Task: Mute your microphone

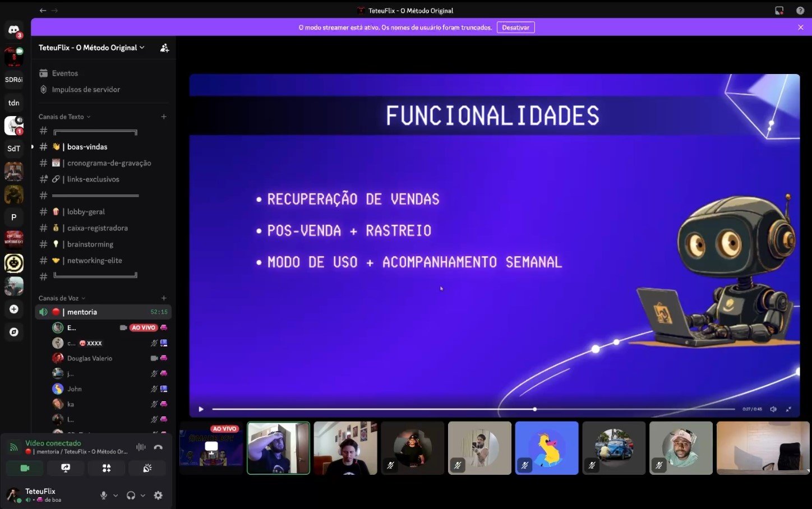Action: (x=103, y=496)
